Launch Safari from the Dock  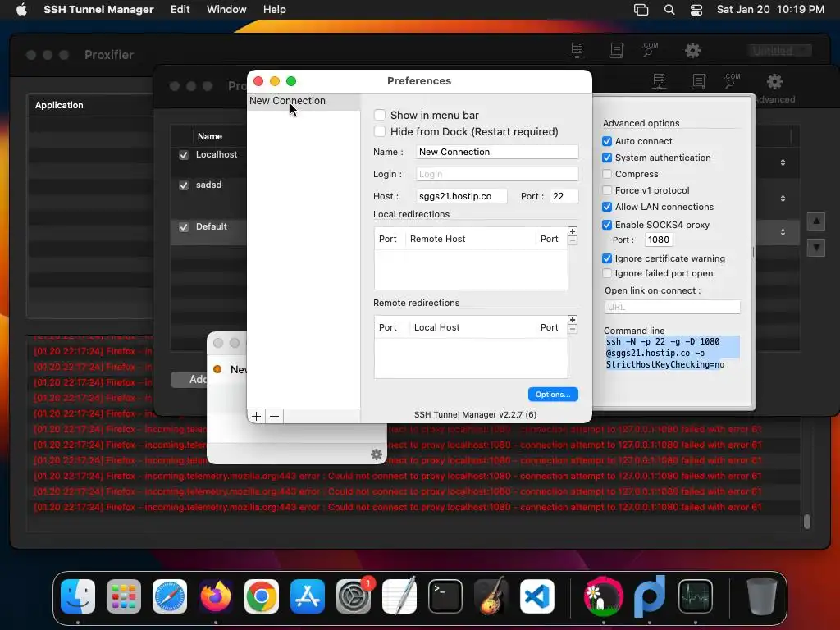pyautogui.click(x=170, y=596)
